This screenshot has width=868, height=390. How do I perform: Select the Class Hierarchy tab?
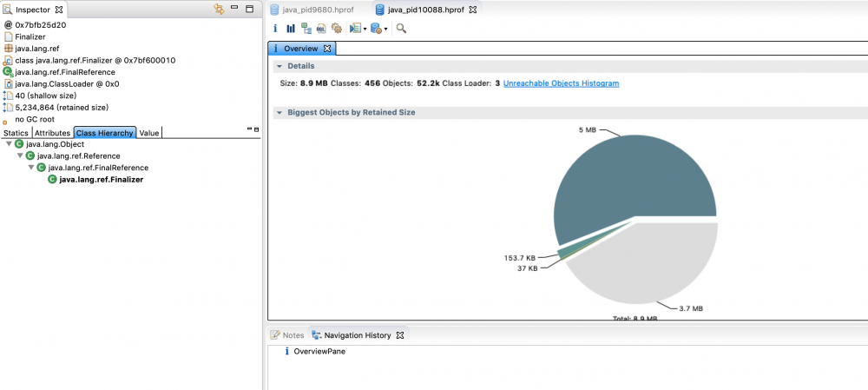point(105,133)
